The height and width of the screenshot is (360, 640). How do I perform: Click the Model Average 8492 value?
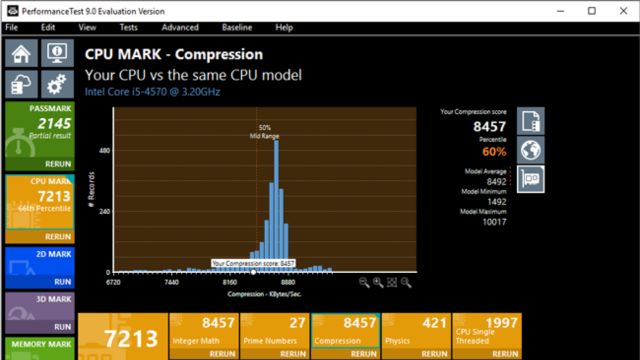click(496, 182)
